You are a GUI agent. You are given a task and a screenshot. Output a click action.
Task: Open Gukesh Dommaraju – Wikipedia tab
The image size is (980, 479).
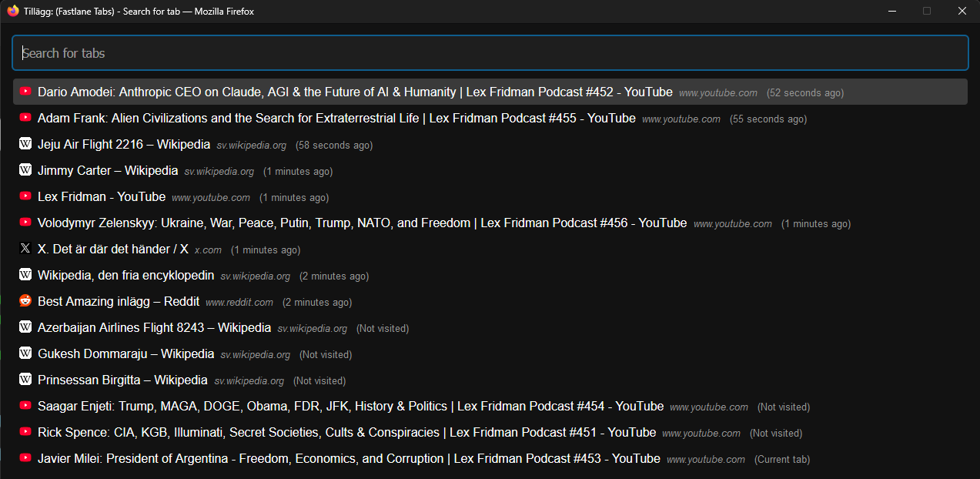pyautogui.click(x=490, y=353)
